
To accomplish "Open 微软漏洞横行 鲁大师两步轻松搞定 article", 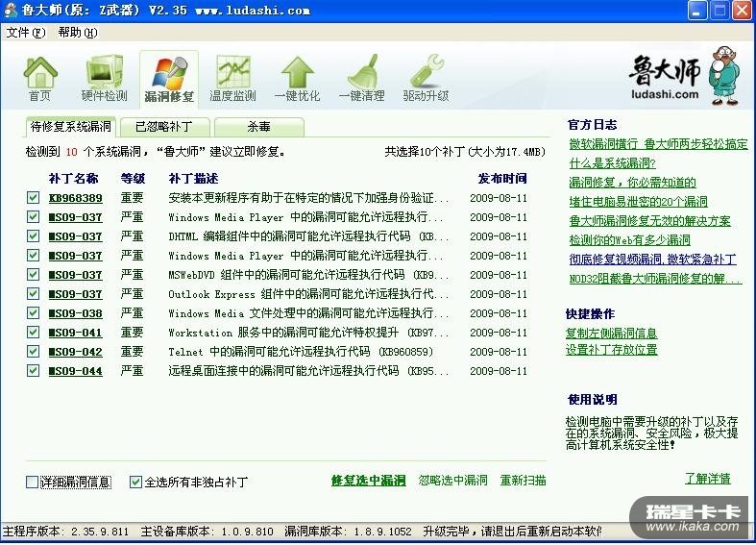I will 658,144.
